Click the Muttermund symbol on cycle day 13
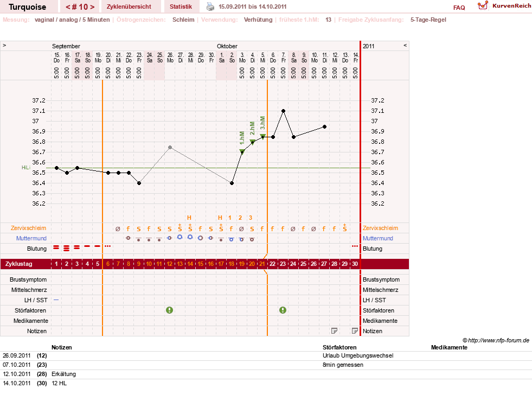This screenshot has height=401, width=532. [180, 237]
